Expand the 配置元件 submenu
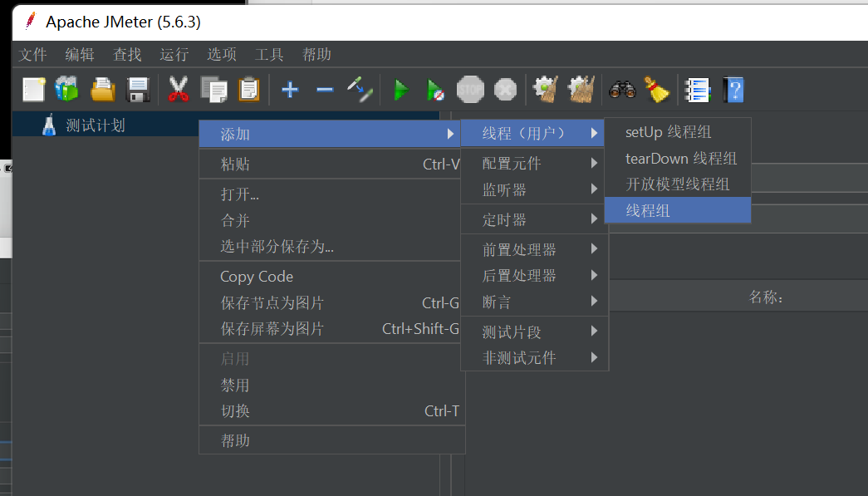 [534, 164]
